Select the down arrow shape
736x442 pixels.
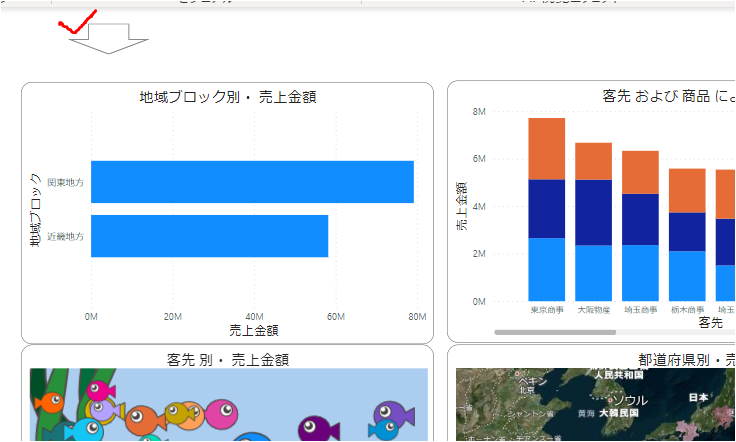[110, 39]
